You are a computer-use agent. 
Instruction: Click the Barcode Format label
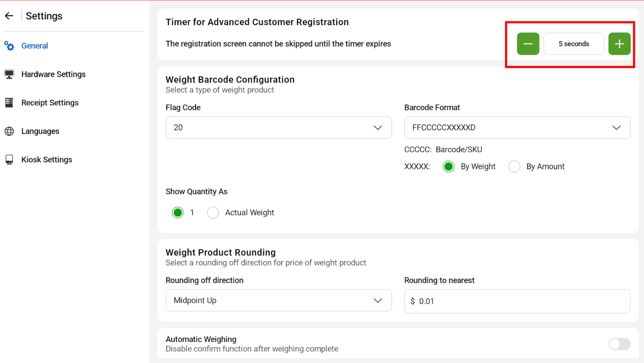(432, 108)
